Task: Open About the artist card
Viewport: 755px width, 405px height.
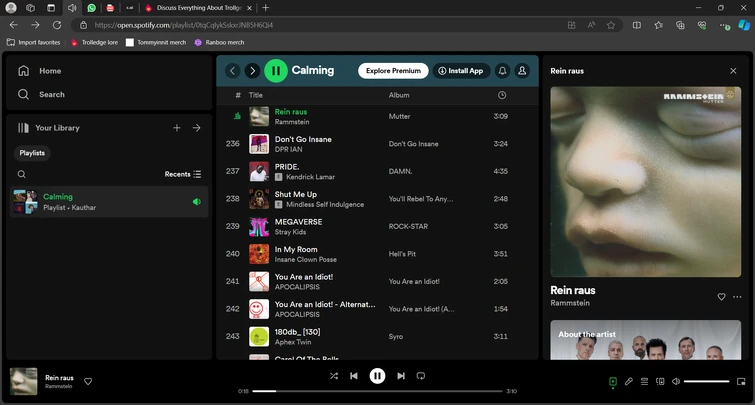Action: (646, 340)
